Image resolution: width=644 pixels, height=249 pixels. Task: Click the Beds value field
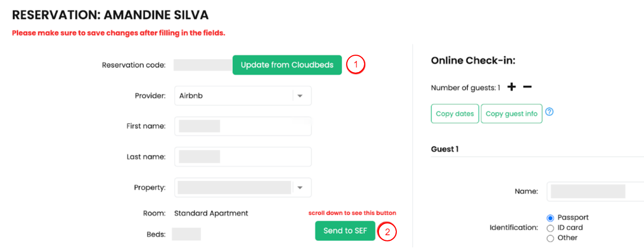coord(186,234)
